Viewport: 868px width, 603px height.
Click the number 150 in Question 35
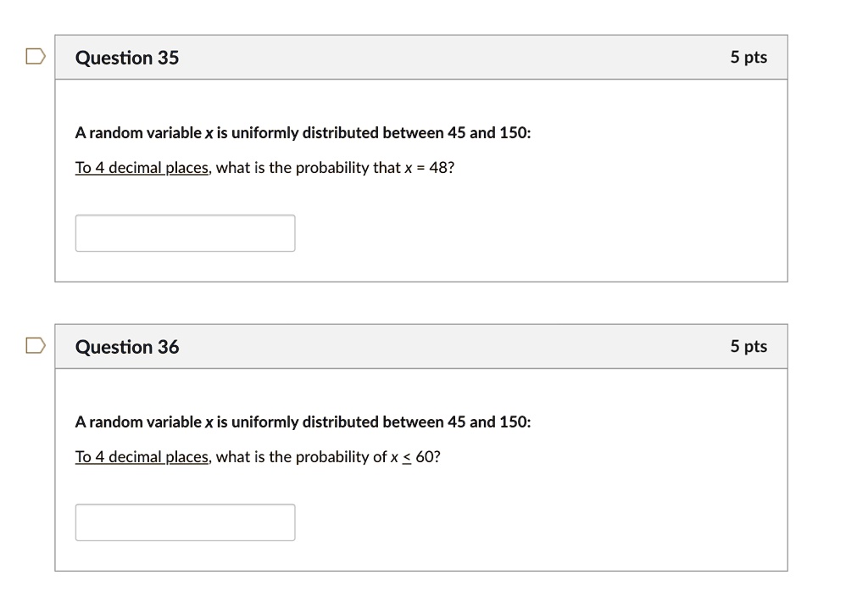(513, 133)
